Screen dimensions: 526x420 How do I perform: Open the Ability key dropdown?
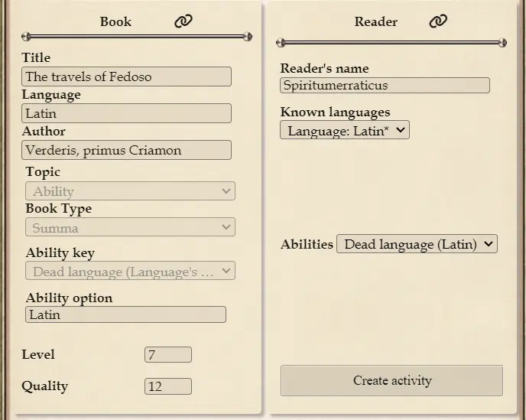(x=130, y=272)
